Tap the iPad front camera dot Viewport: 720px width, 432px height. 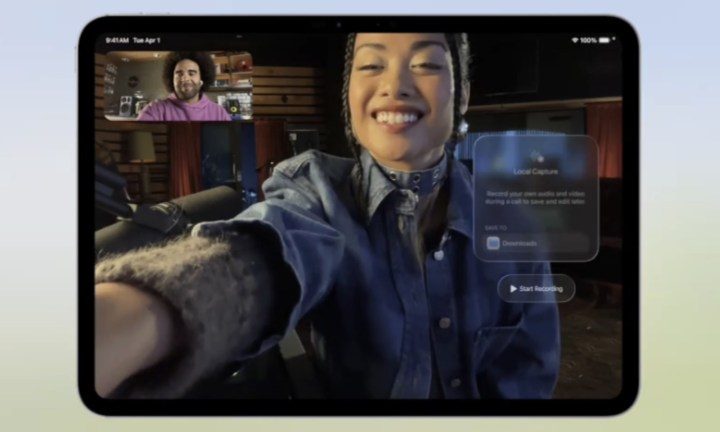pyautogui.click(x=339, y=24)
